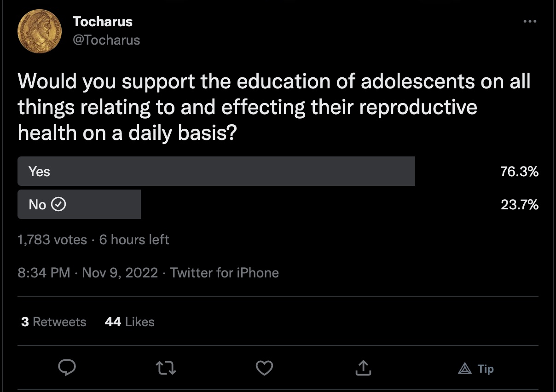Open the Twitter for iPhone source link
Image resolution: width=556 pixels, height=392 pixels.
coord(224,273)
